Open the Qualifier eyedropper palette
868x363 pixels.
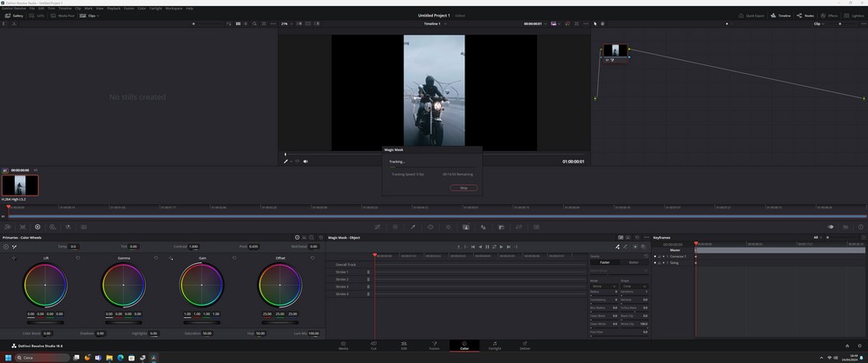[x=412, y=227]
